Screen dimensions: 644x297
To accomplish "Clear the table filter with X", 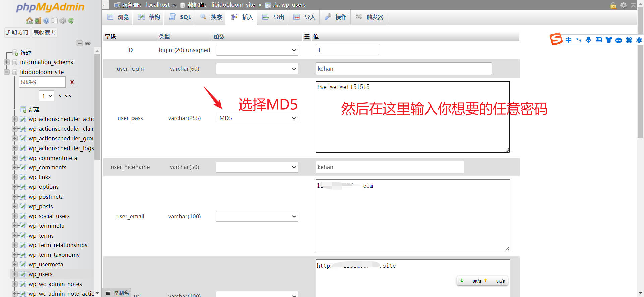I will click(72, 82).
